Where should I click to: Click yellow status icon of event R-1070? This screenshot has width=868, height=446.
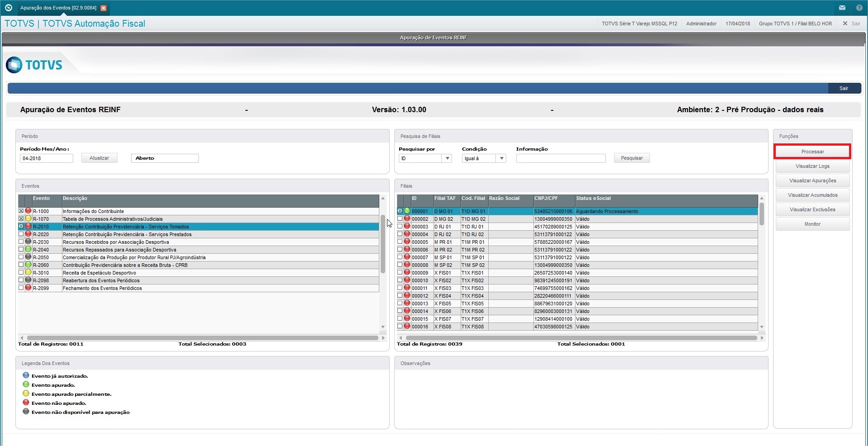click(28, 218)
